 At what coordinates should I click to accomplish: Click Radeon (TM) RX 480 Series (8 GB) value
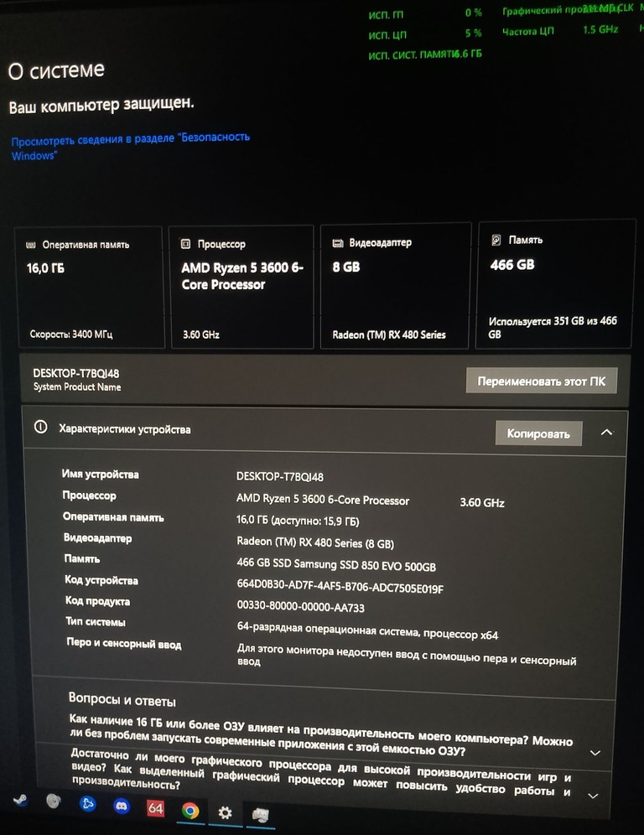pyautogui.click(x=315, y=542)
